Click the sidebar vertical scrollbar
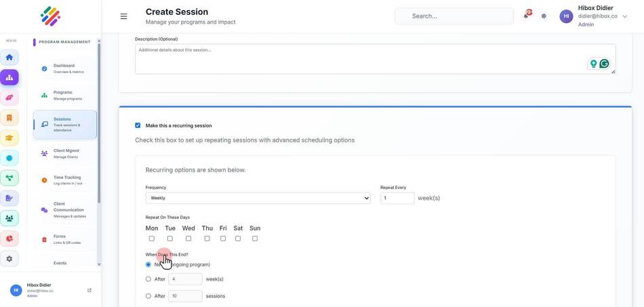This screenshot has width=644, height=307. (x=99, y=123)
